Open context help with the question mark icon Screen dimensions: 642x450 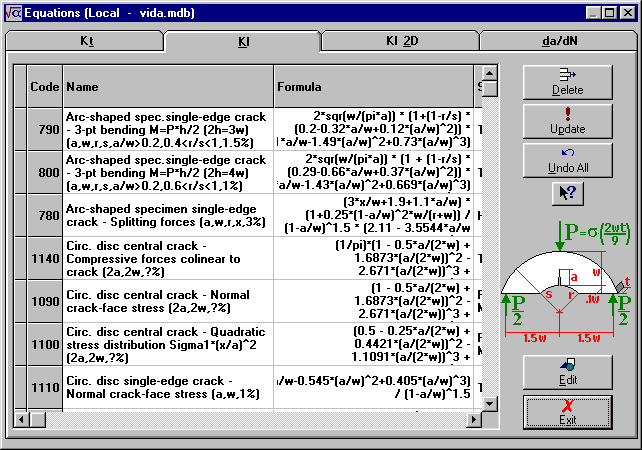pyautogui.click(x=567, y=193)
